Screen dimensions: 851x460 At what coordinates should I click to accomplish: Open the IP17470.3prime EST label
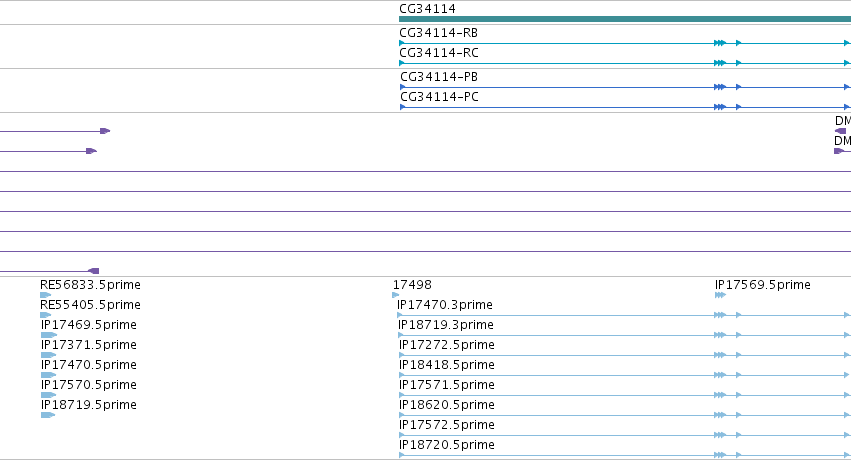coord(445,305)
